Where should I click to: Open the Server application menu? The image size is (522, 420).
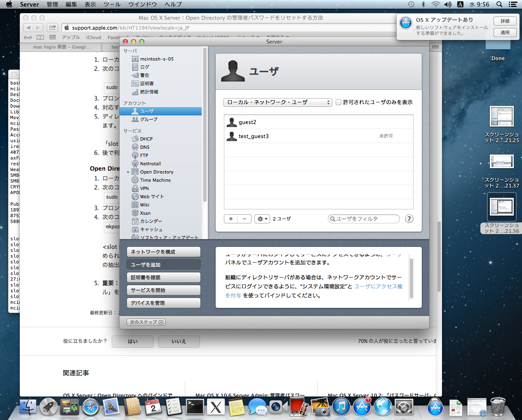pos(29,5)
